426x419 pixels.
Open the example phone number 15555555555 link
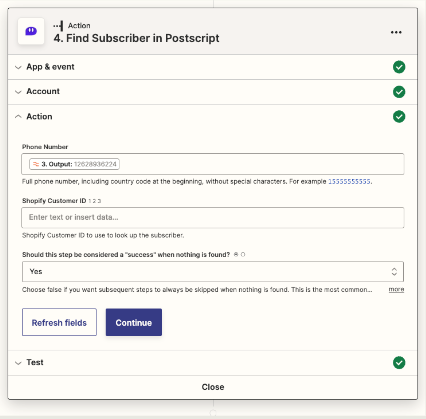pyautogui.click(x=349, y=182)
